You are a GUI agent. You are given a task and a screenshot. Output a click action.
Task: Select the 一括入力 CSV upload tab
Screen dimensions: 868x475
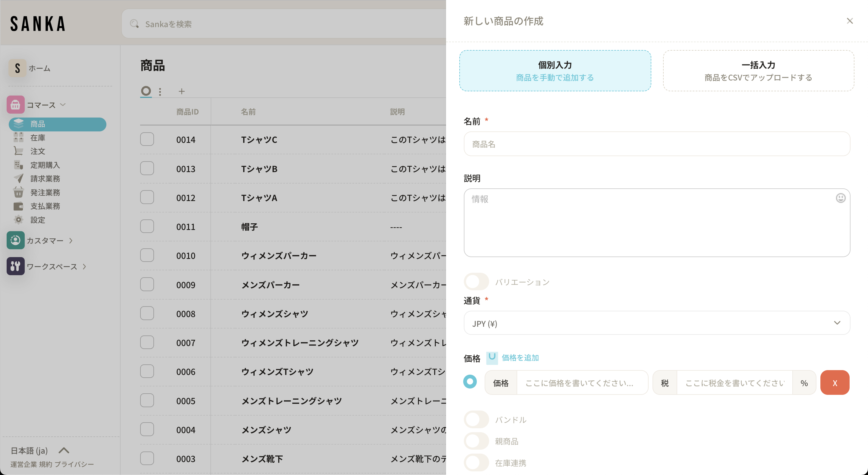(758, 71)
